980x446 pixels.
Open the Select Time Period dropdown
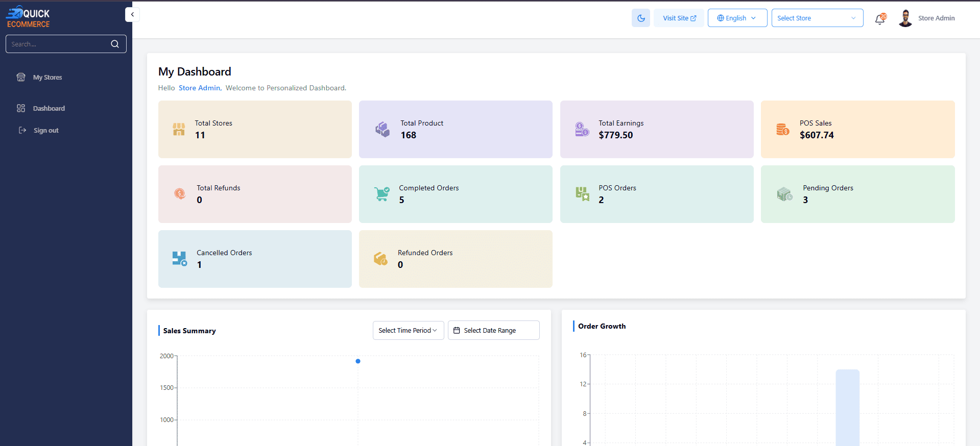(x=408, y=330)
